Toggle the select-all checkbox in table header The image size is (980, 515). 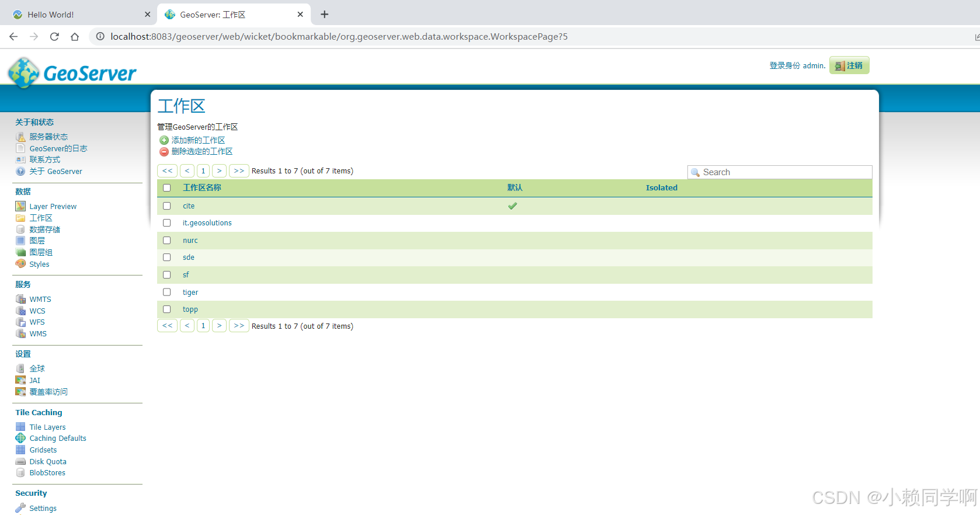coord(167,188)
